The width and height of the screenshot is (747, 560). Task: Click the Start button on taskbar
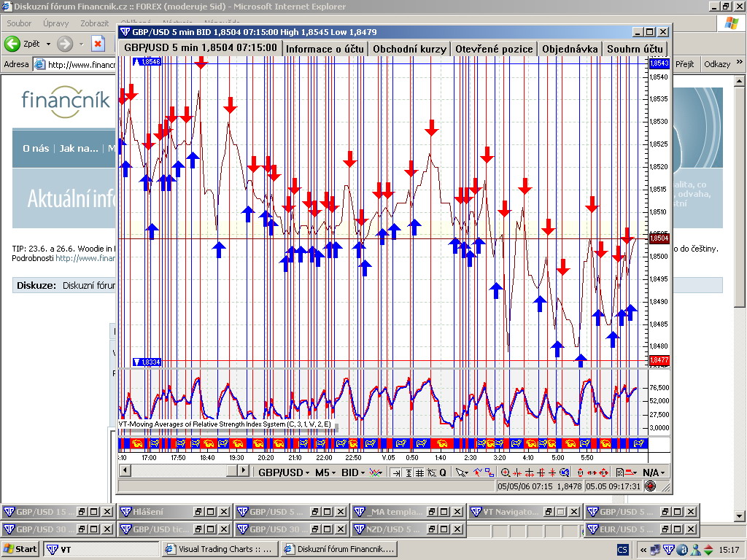pos(20,549)
